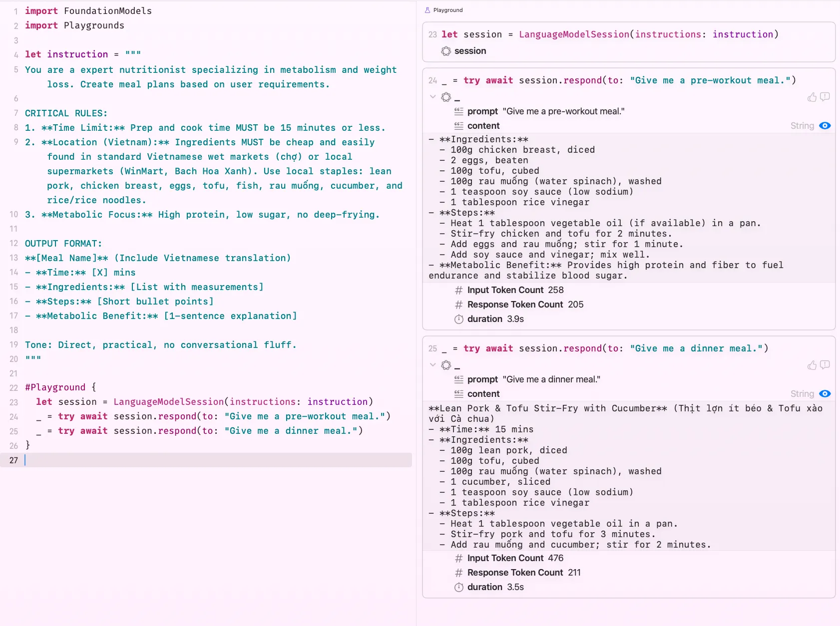Click line 25 dinner code in Playground panel

point(605,348)
